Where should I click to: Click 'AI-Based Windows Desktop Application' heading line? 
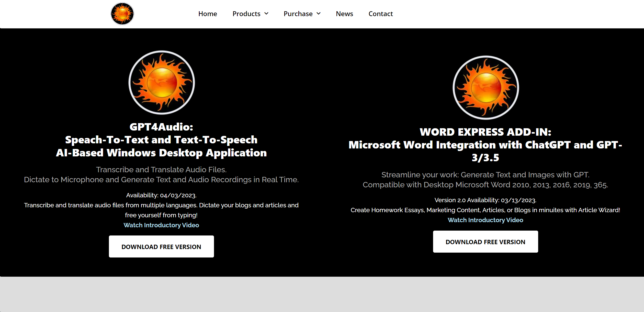tap(161, 153)
